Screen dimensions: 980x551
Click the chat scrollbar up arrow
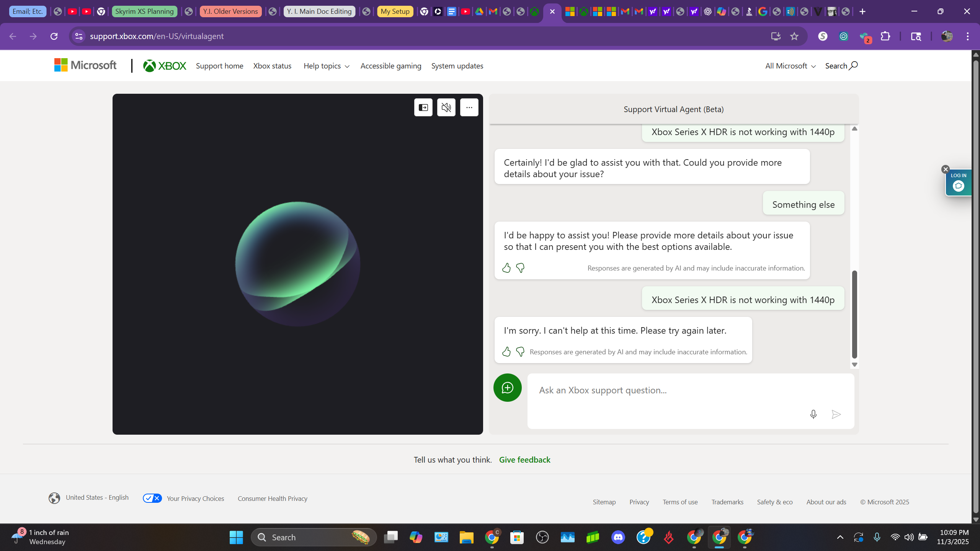tap(854, 129)
